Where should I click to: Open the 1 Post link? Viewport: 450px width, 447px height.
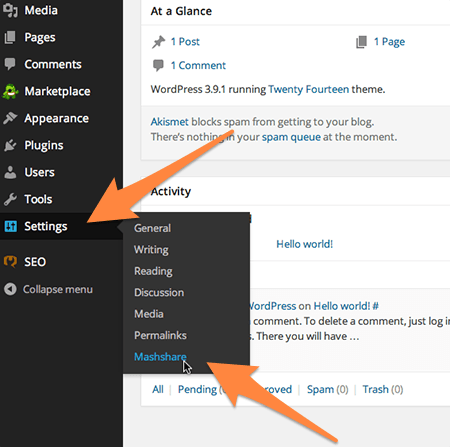(x=185, y=42)
